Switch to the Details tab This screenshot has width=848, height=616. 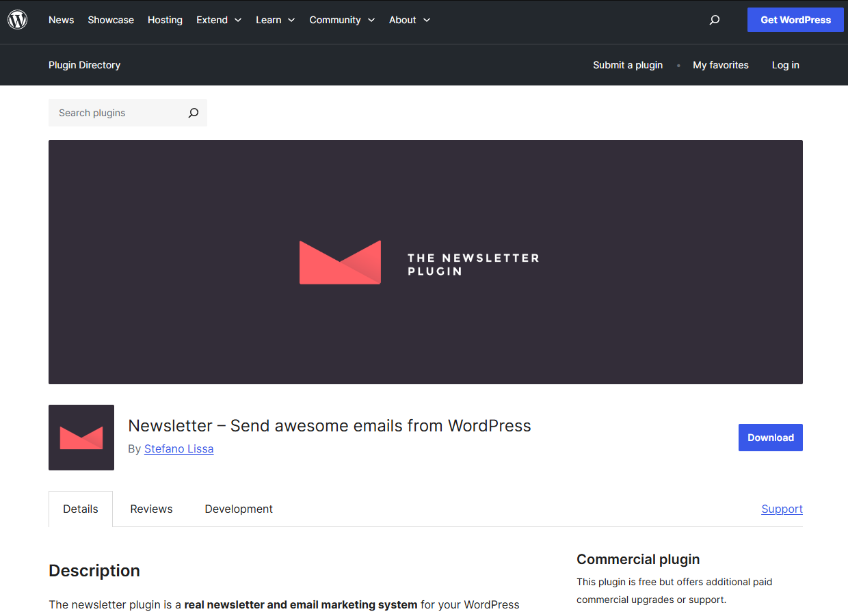point(81,509)
